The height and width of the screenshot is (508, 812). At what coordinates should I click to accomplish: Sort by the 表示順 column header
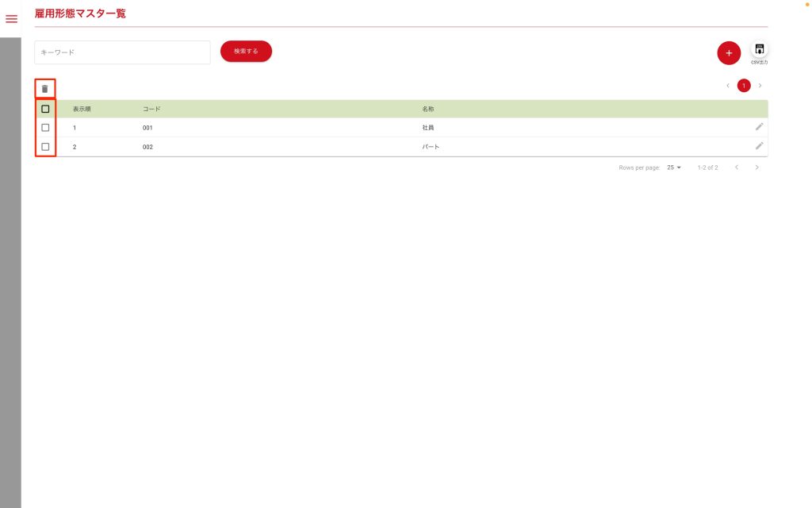pyautogui.click(x=82, y=109)
